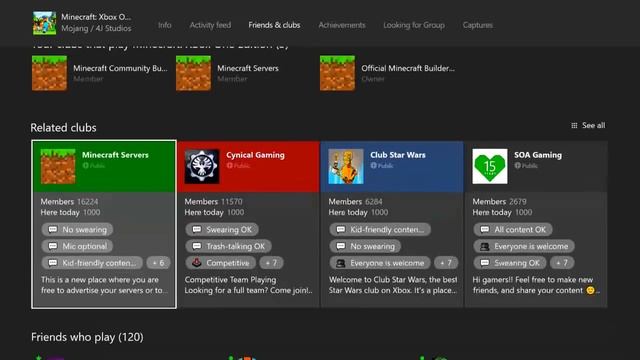Viewport: 640px width, 360px height.
Task: Click the Related clubs heading
Action: coord(63,128)
